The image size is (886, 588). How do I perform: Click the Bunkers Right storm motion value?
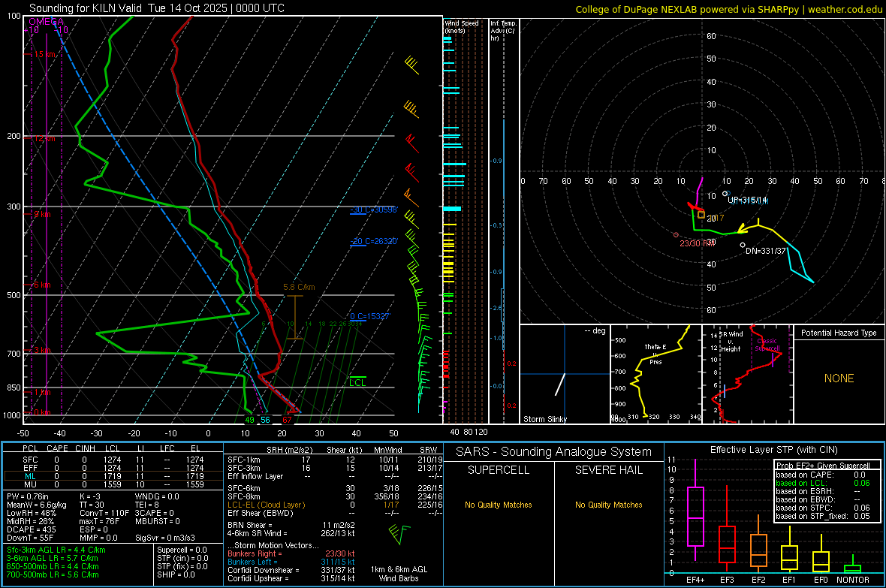click(x=339, y=553)
